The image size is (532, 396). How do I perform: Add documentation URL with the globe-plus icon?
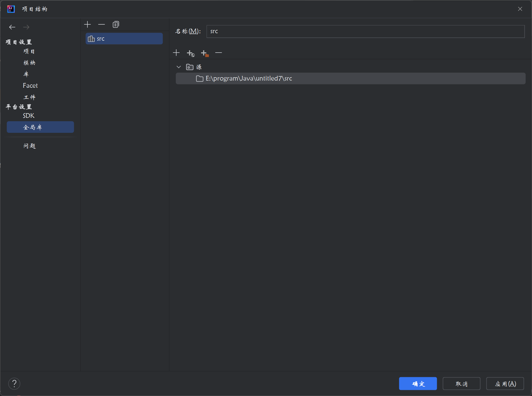[191, 53]
